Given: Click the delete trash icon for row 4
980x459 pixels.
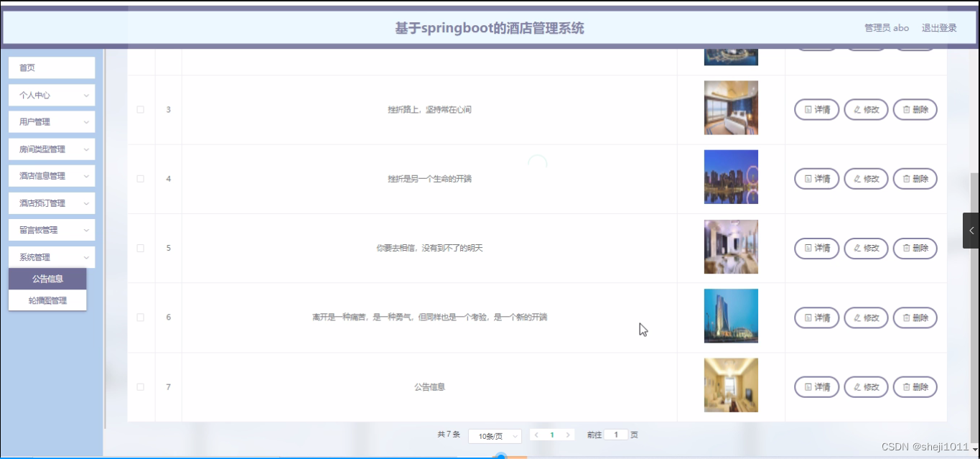Looking at the screenshot, I should [905, 178].
